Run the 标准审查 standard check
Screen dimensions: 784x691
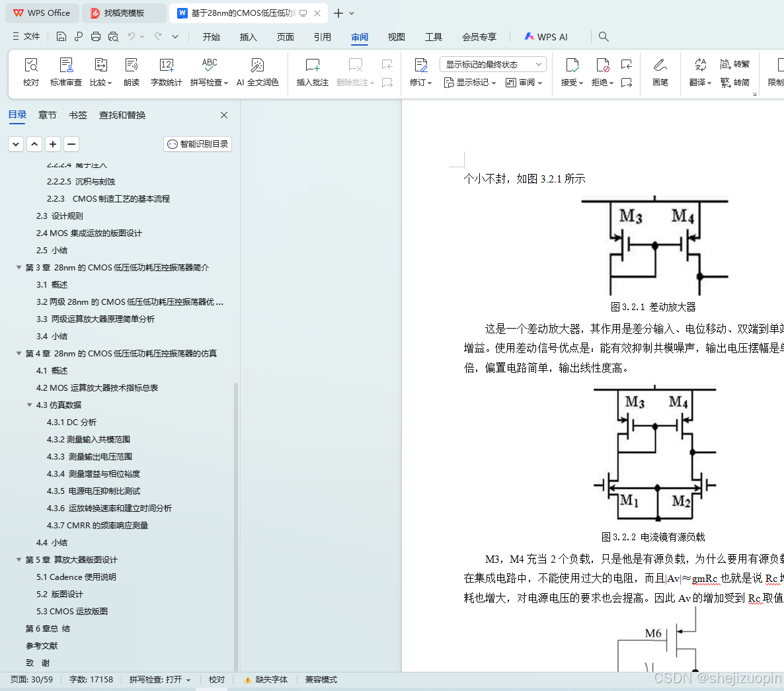click(x=65, y=73)
